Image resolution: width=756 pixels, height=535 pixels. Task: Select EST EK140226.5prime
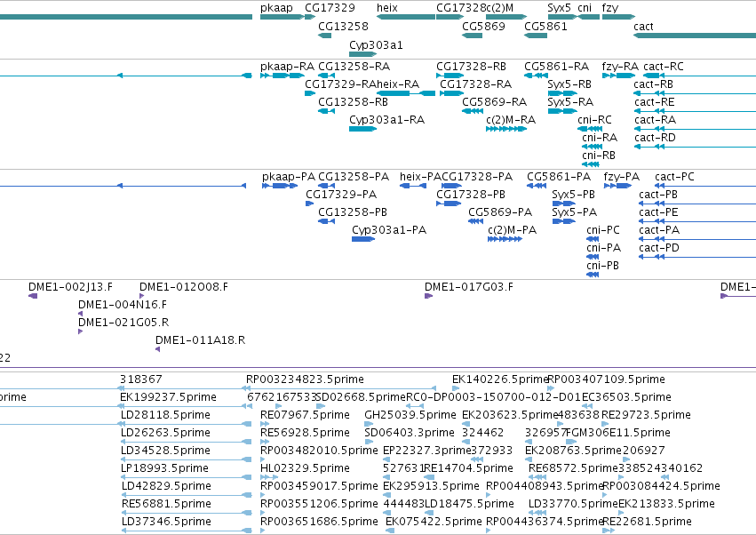click(x=500, y=379)
